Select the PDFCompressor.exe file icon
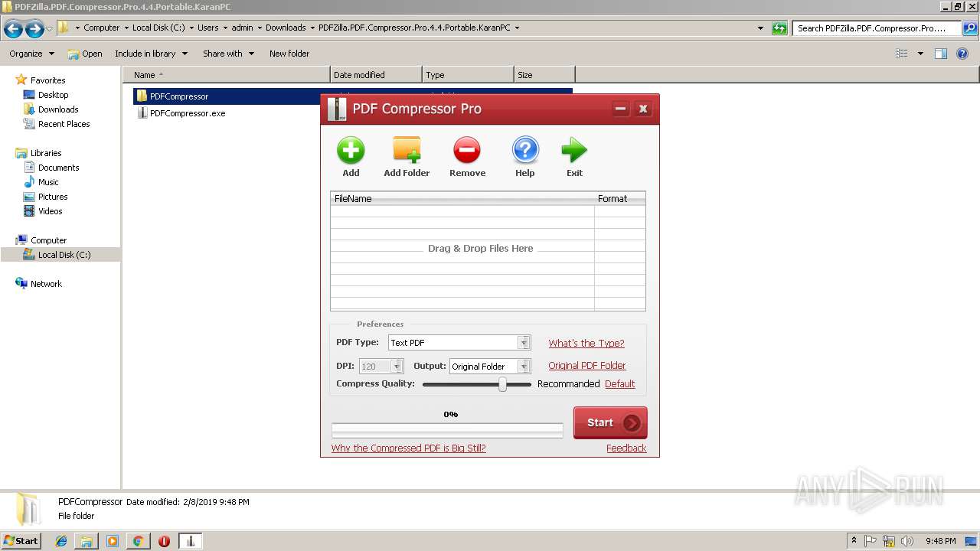The height and width of the screenshot is (551, 980). pyautogui.click(x=142, y=113)
